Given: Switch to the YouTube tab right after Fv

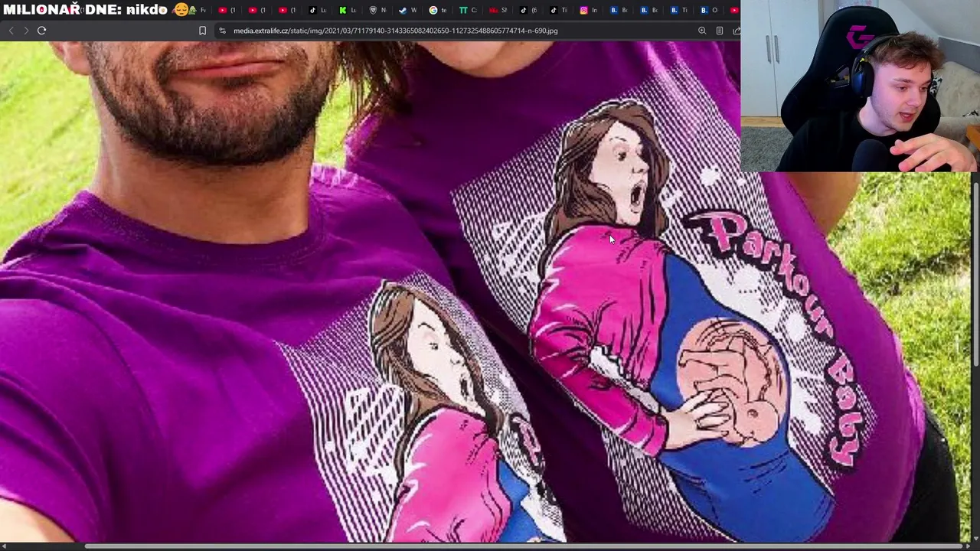Looking at the screenshot, I should tap(227, 10).
